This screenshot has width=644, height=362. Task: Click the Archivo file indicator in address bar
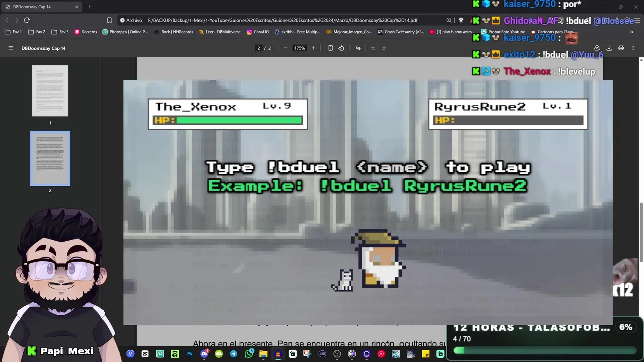click(x=131, y=20)
